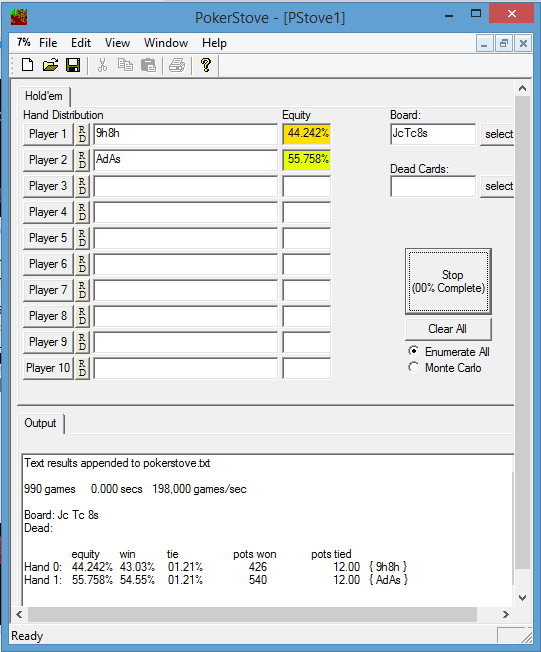Select the Monte Carlo radio button
This screenshot has width=541, height=652.
coord(414,367)
